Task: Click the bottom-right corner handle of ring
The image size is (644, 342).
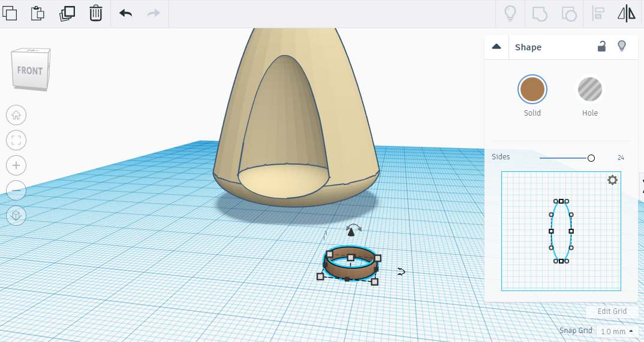Action: (x=375, y=282)
